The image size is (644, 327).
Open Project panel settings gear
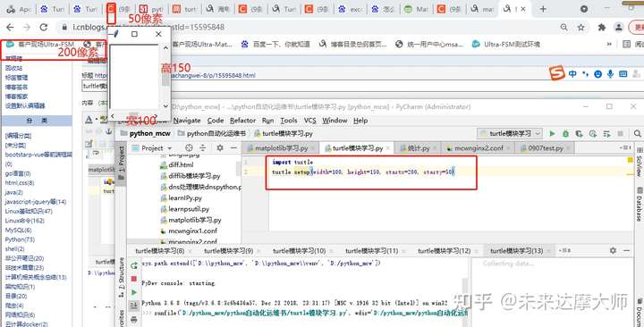220,147
